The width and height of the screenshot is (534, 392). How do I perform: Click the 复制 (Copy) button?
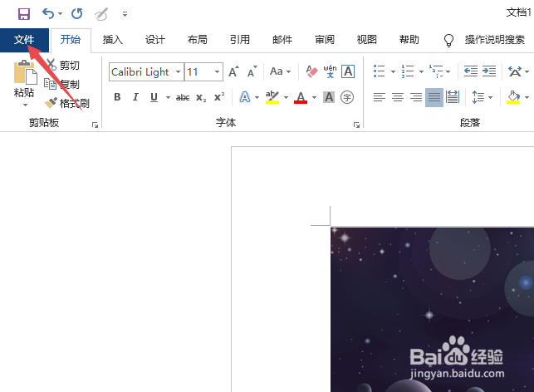pyautogui.click(x=62, y=84)
